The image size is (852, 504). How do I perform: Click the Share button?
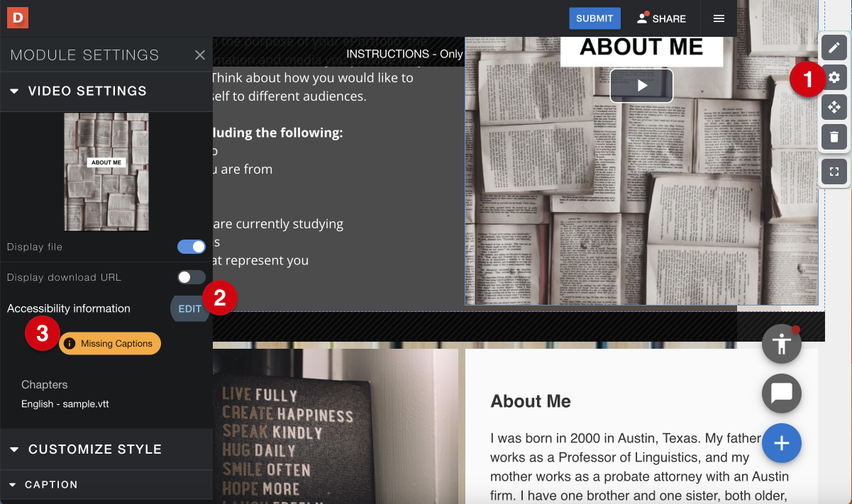pyautogui.click(x=661, y=18)
